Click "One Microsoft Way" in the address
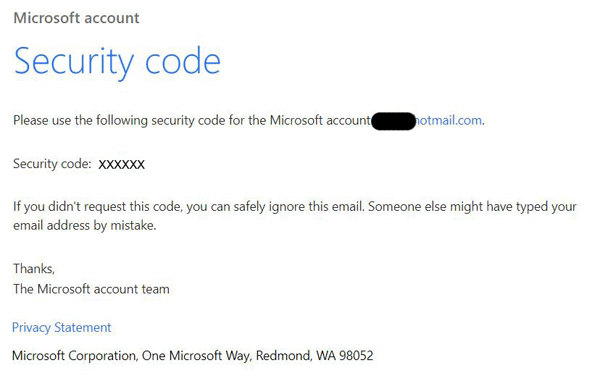The image size is (600, 376). 197,356
